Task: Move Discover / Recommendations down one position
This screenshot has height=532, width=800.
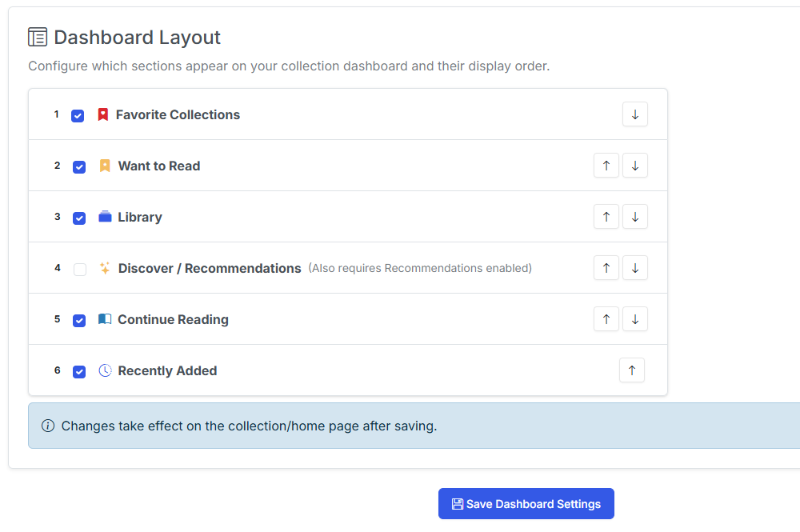Action: click(x=634, y=267)
